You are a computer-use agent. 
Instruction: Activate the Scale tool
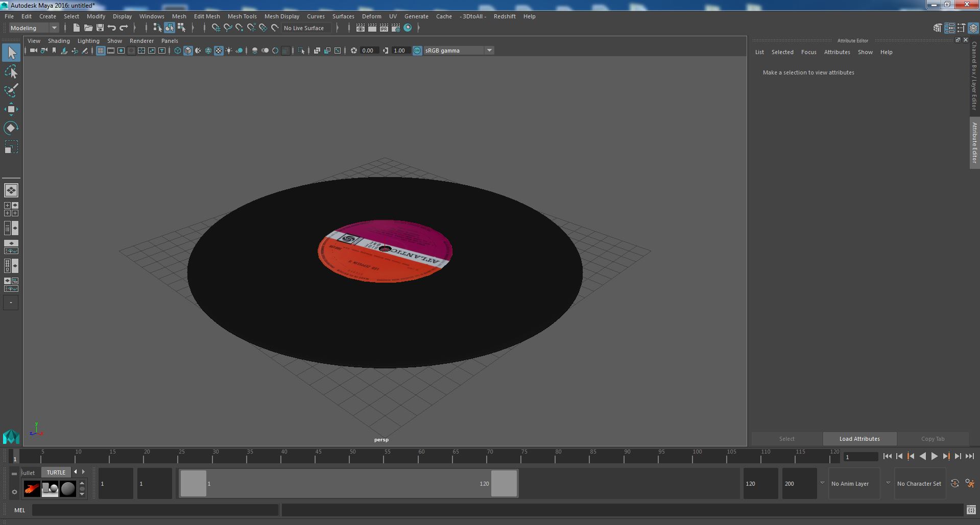click(11, 147)
